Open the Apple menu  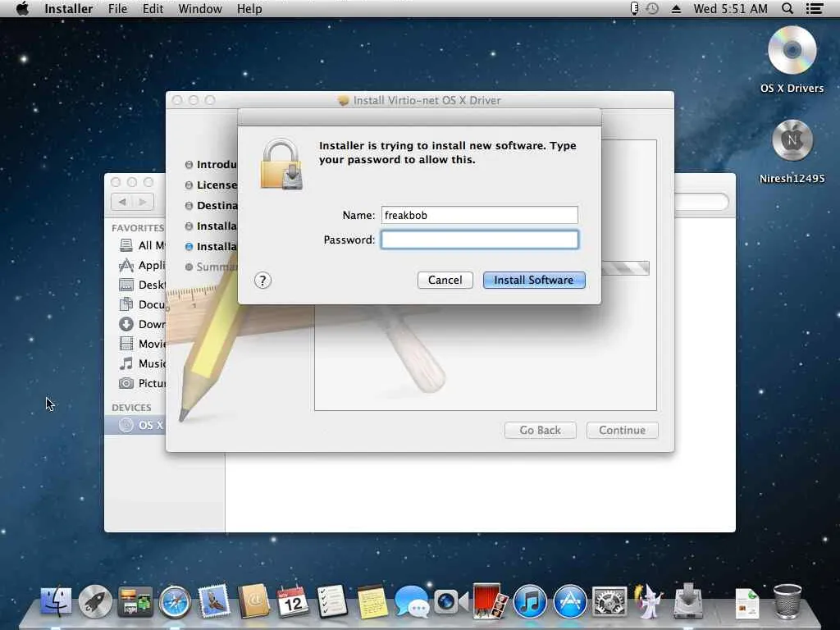point(22,8)
